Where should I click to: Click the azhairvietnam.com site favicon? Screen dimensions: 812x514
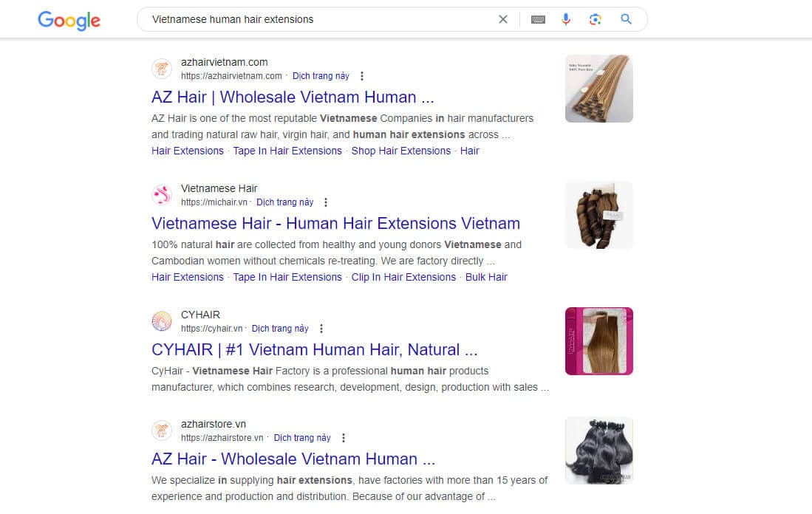[162, 69]
